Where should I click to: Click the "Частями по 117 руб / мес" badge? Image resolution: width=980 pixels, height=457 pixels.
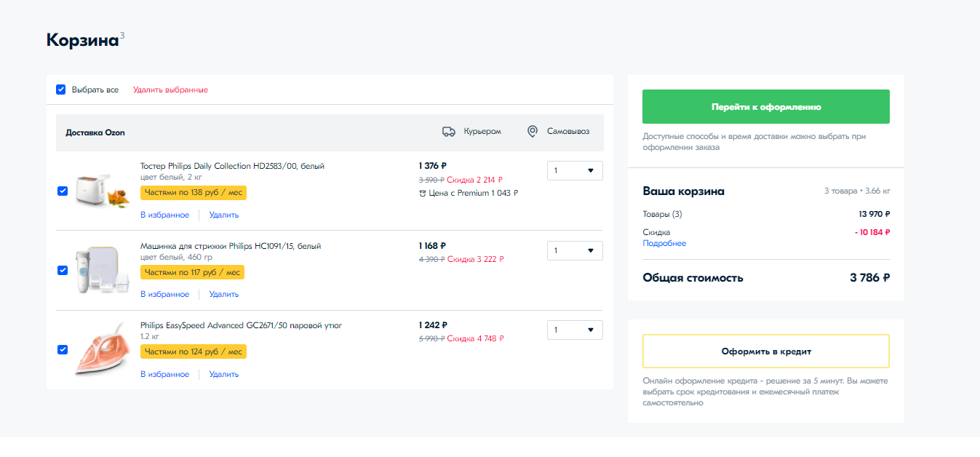(x=192, y=272)
